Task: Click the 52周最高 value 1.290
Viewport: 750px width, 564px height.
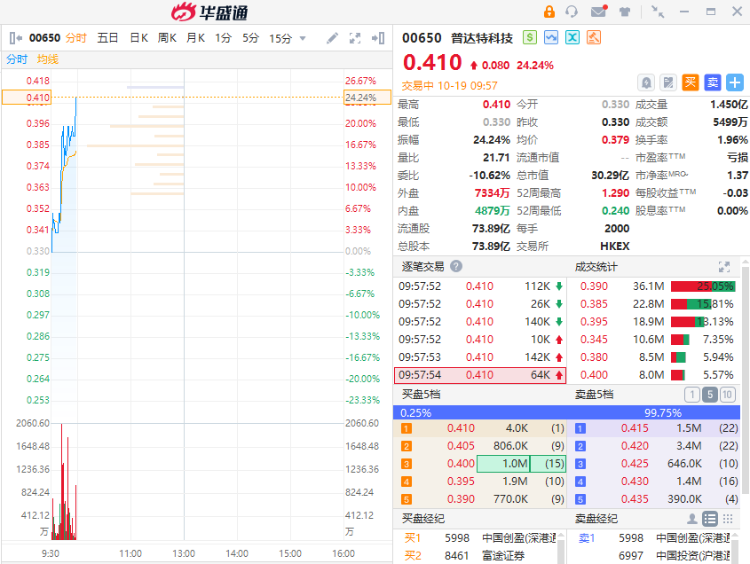Action: click(615, 193)
